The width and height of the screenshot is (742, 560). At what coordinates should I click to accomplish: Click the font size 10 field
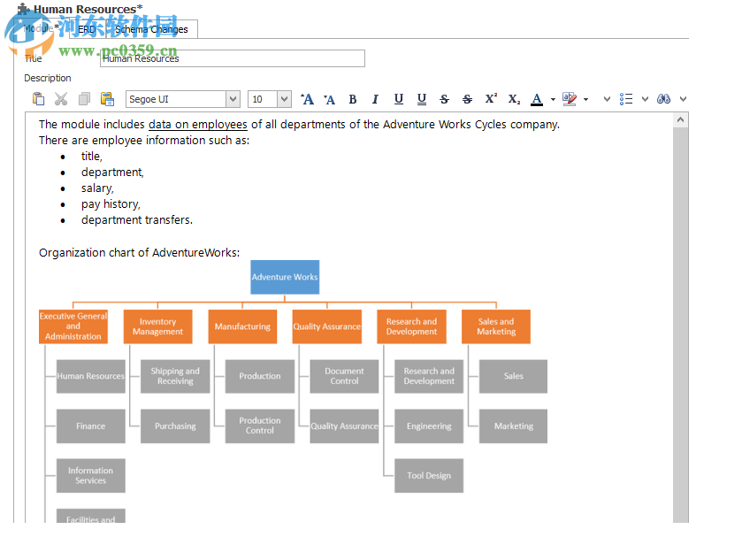(263, 99)
